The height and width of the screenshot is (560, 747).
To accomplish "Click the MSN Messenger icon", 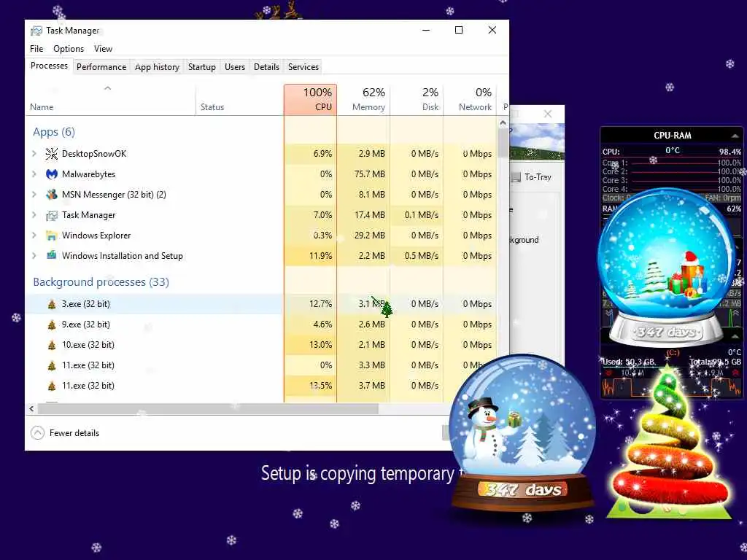I will pyautogui.click(x=52, y=194).
